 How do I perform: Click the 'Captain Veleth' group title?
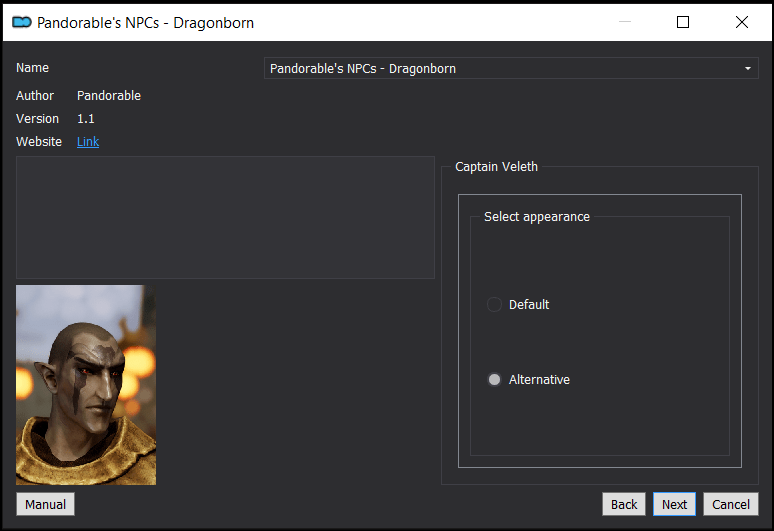[496, 167]
